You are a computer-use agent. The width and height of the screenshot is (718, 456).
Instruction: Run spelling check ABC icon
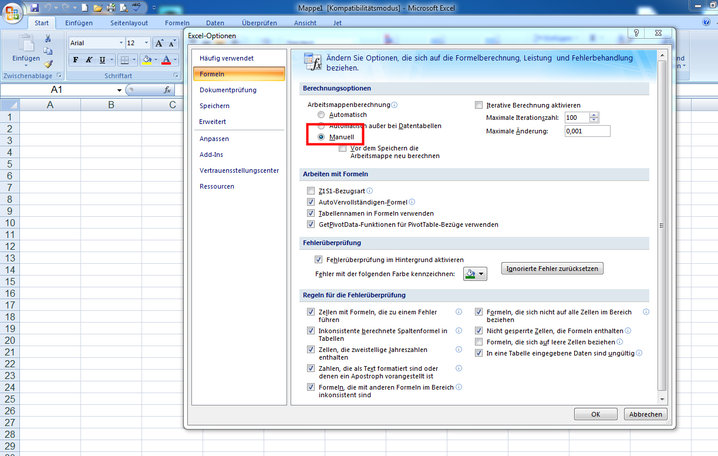pos(136,7)
